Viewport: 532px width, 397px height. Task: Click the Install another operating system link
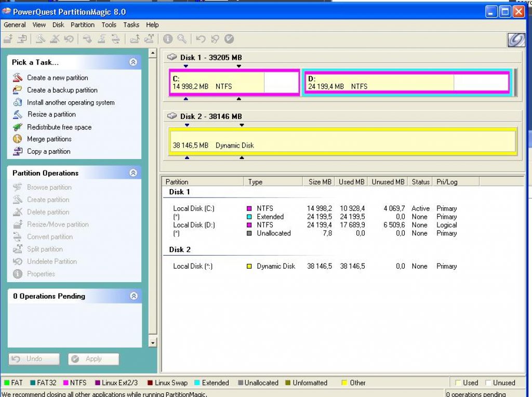point(71,102)
